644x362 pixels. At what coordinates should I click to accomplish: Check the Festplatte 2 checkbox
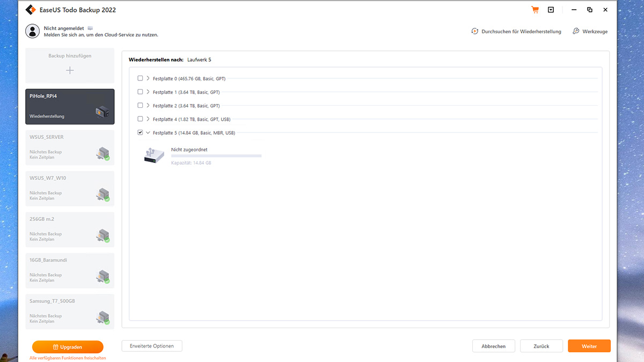coord(140,105)
